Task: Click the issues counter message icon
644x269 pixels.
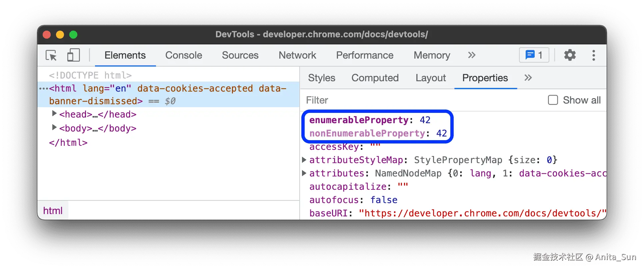Action: pos(534,55)
